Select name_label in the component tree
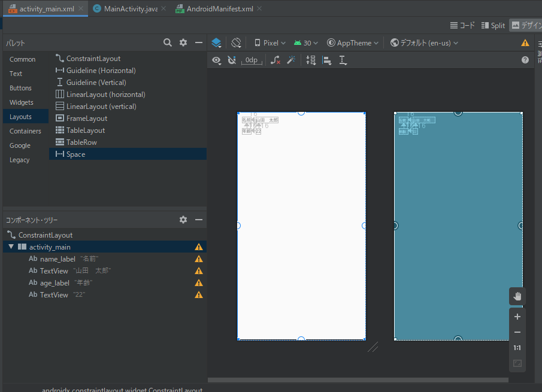542x392 pixels. pos(105,259)
